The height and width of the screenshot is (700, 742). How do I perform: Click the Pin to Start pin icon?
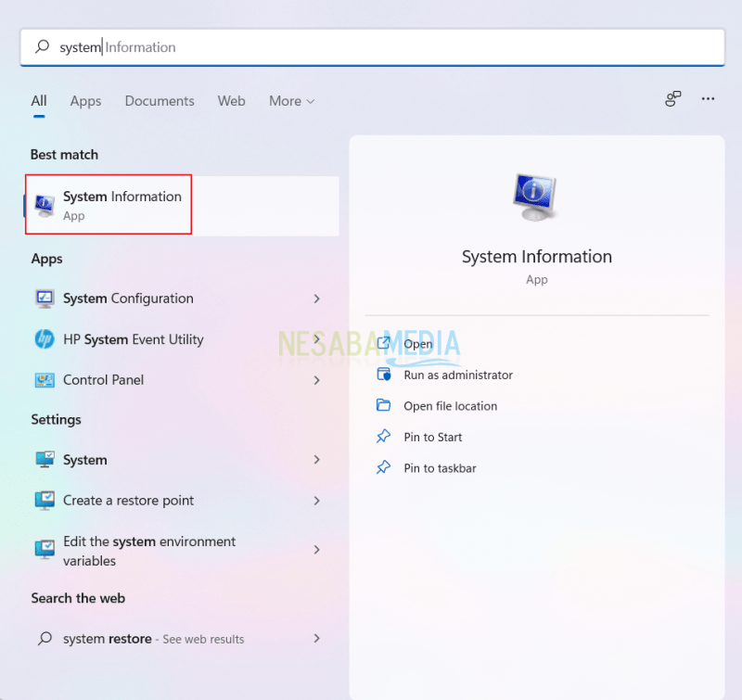[x=383, y=436]
